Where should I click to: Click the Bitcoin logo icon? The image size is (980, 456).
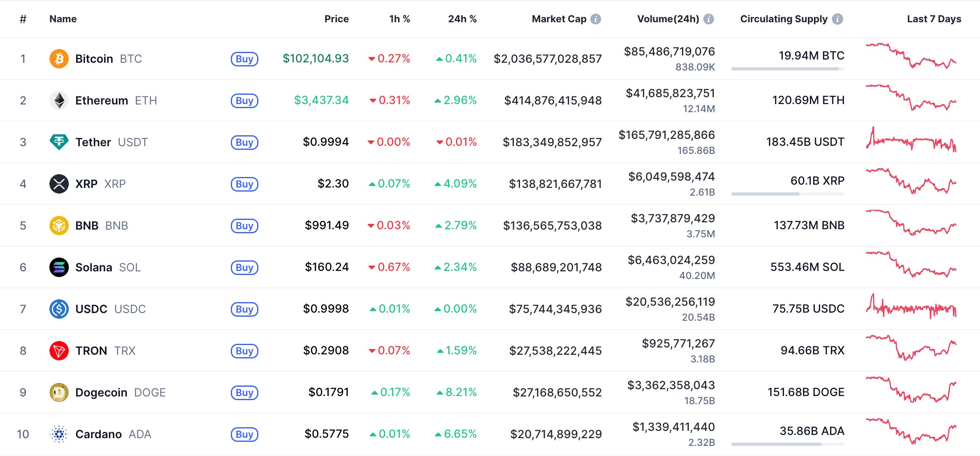click(x=59, y=59)
